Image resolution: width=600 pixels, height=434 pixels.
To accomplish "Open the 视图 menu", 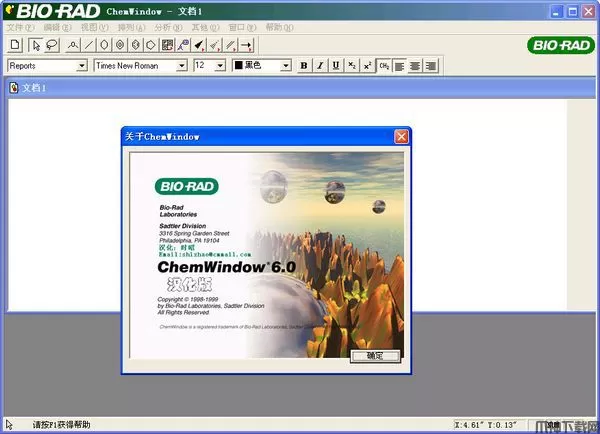I will 95,27.
